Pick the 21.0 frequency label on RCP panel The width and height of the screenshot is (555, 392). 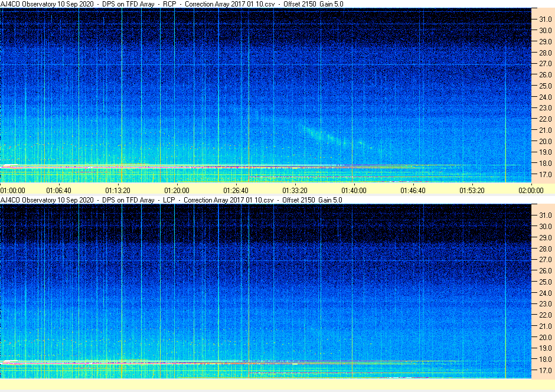tap(546, 130)
